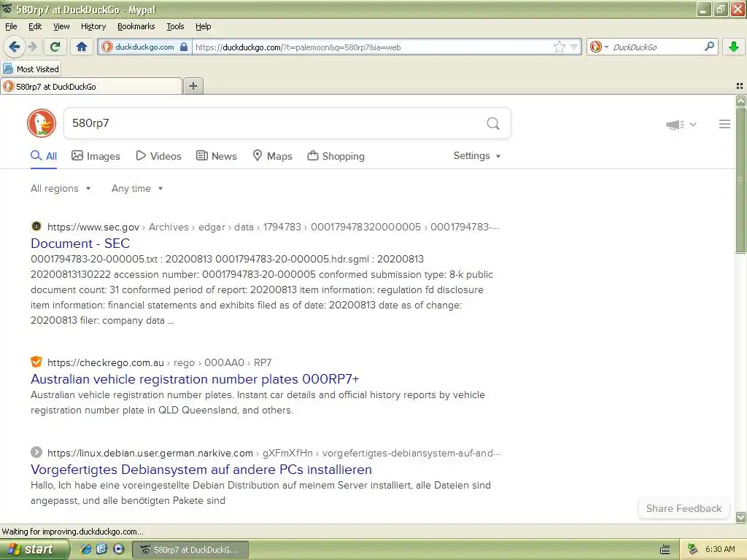This screenshot has height=560, width=747.
Task: Open Australian vehicle registration number plates link
Action: 195,379
